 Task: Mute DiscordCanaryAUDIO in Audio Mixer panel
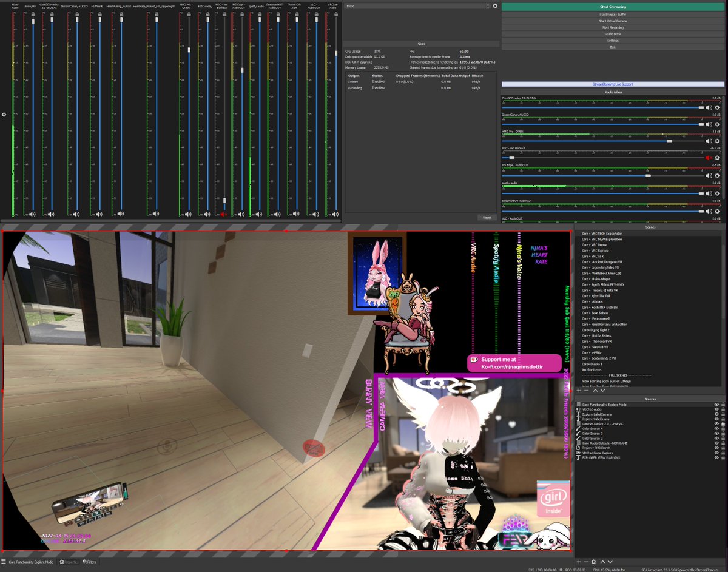[x=708, y=124]
